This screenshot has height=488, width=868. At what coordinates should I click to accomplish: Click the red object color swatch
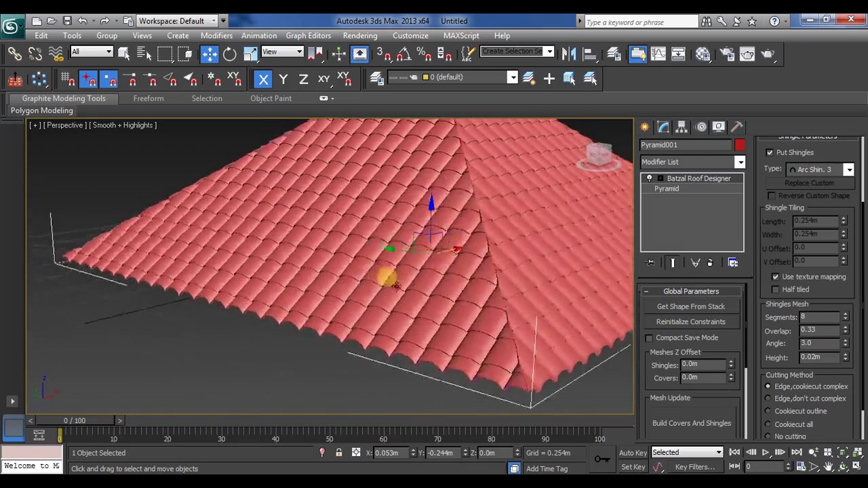pos(739,145)
